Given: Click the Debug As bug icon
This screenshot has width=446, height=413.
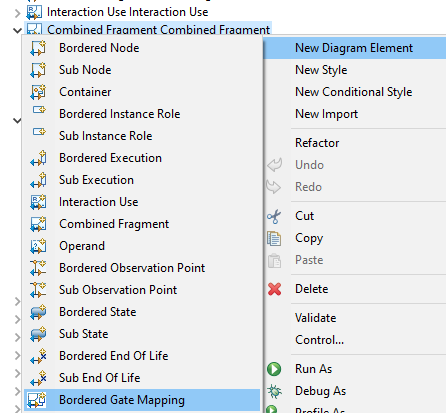Looking at the screenshot, I should click(274, 391).
